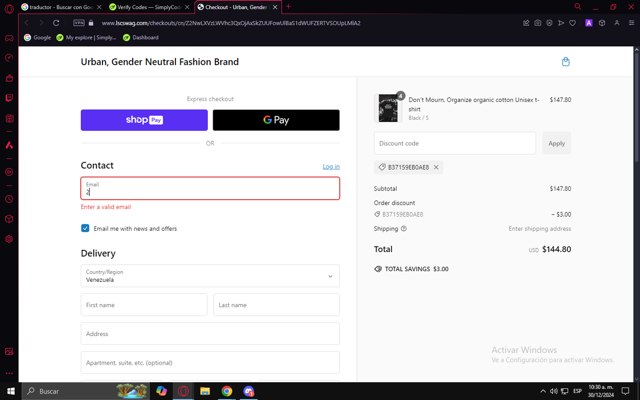Viewport: 640px width, 400px height.
Task: Click the heart bookmark icon in toolbar
Action: pyautogui.click(x=573, y=23)
